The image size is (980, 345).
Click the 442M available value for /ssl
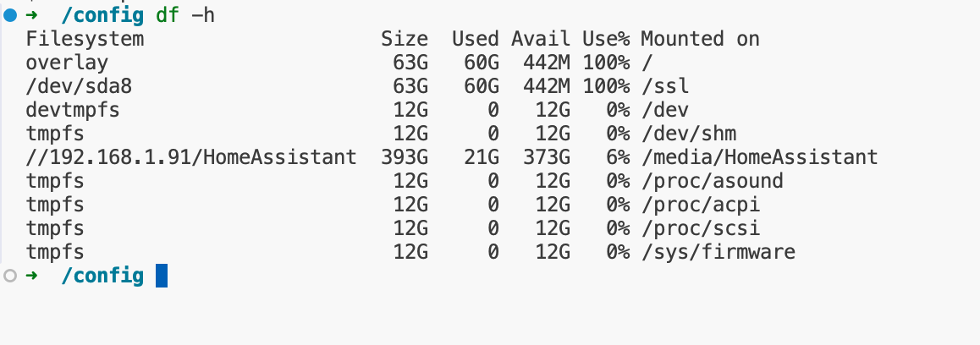click(547, 85)
